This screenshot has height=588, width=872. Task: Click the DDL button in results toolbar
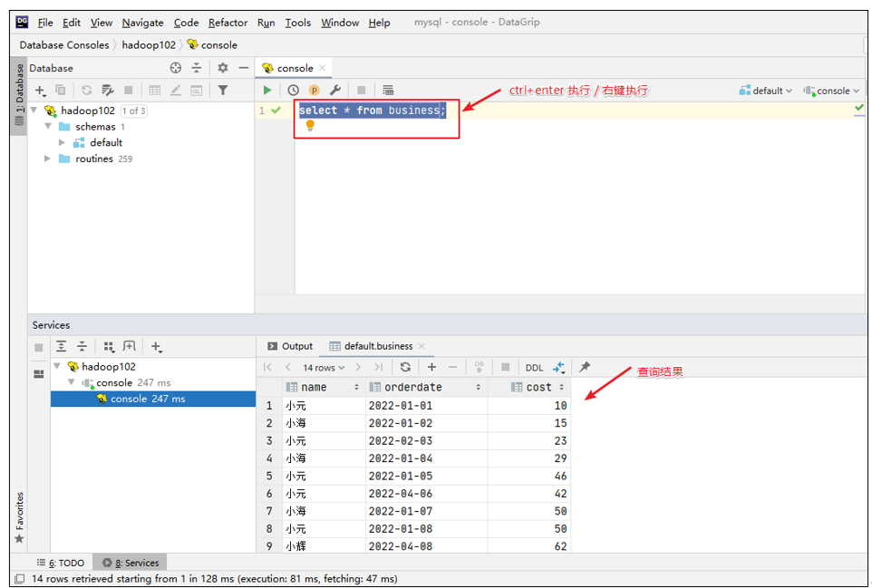point(534,367)
